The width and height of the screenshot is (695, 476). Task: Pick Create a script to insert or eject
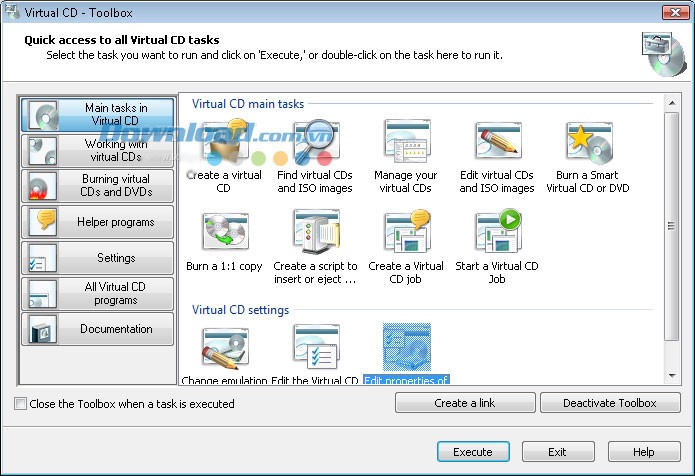[x=315, y=235]
